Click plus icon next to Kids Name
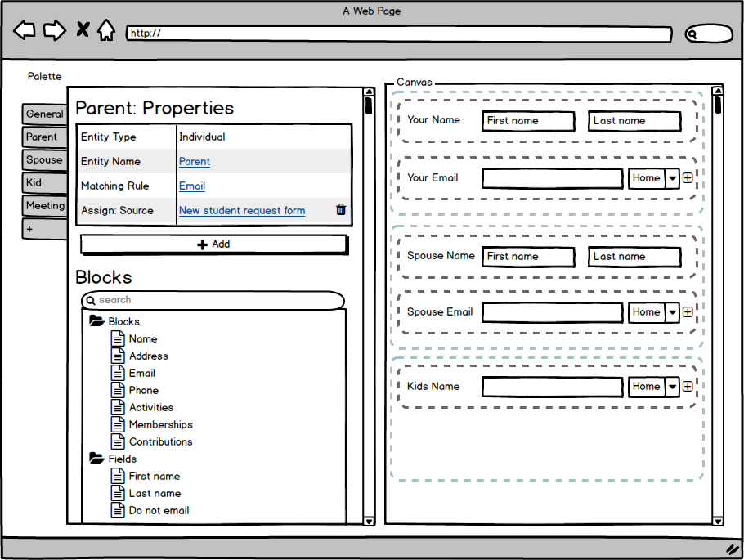744x560 pixels. [688, 387]
